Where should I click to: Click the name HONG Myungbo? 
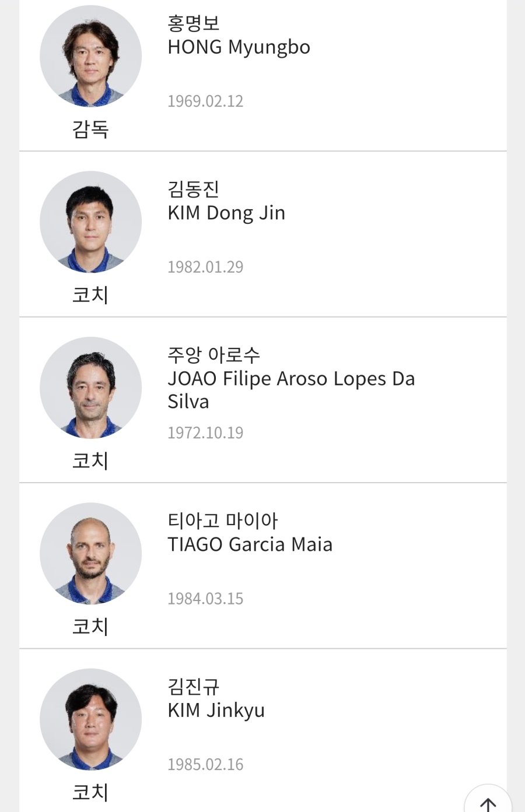tap(239, 47)
